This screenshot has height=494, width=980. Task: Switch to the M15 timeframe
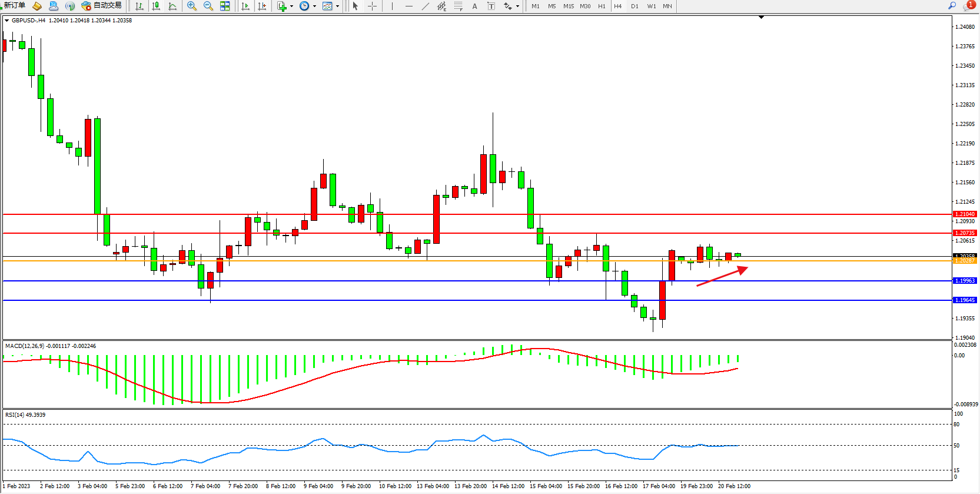click(568, 6)
